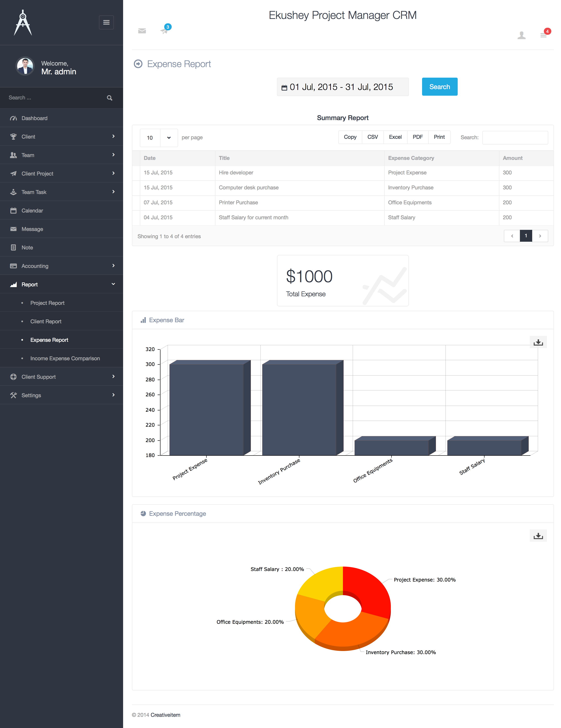Viewport: 561px width, 728px height.
Task: Toggle the sidebar hamburger menu
Action: pyautogui.click(x=106, y=22)
